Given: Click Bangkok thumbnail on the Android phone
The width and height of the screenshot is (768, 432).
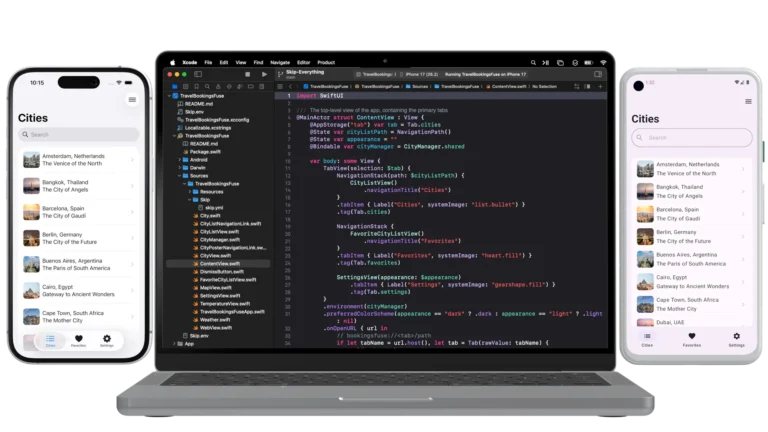Looking at the screenshot, I should point(645,192).
